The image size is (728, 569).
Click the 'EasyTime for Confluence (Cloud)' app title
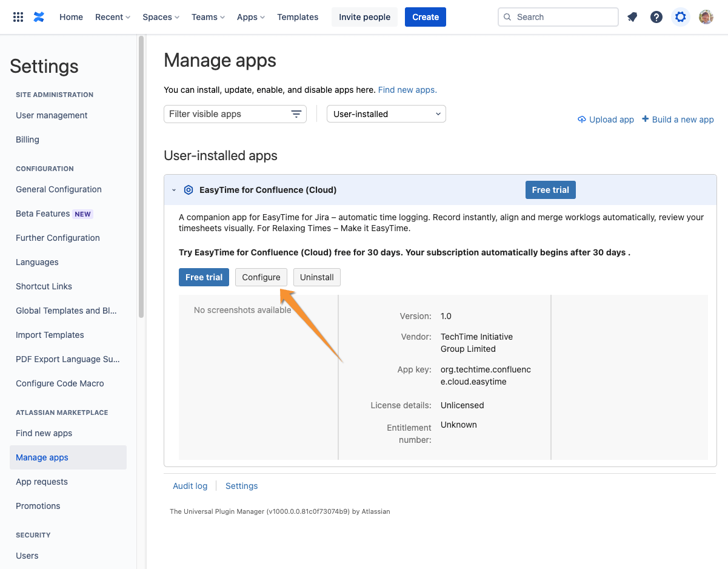(x=268, y=190)
